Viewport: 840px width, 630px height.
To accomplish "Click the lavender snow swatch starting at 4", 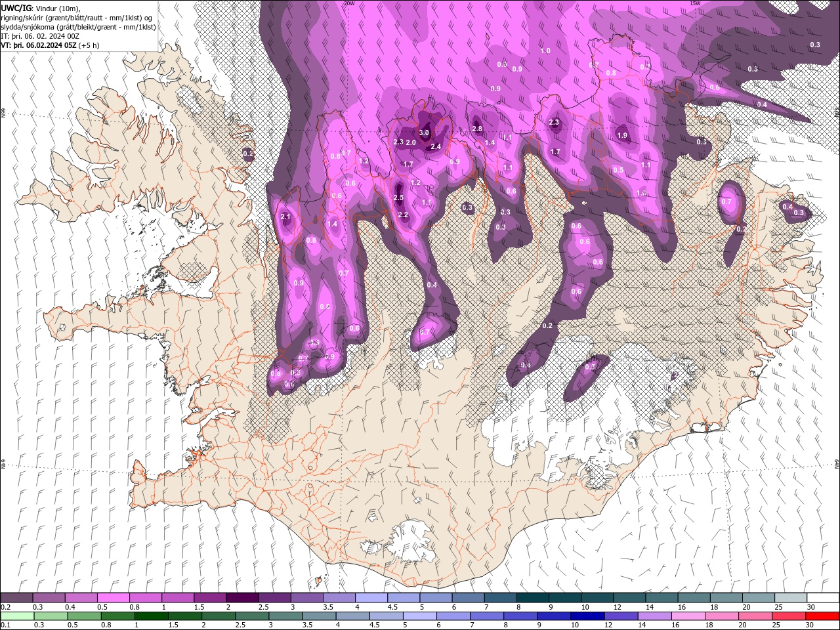I will (x=371, y=598).
